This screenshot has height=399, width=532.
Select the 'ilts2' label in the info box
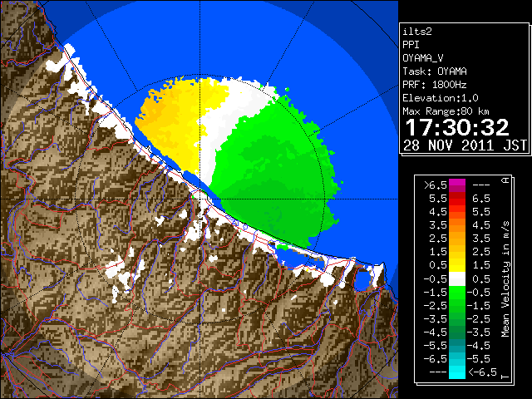tap(417, 32)
